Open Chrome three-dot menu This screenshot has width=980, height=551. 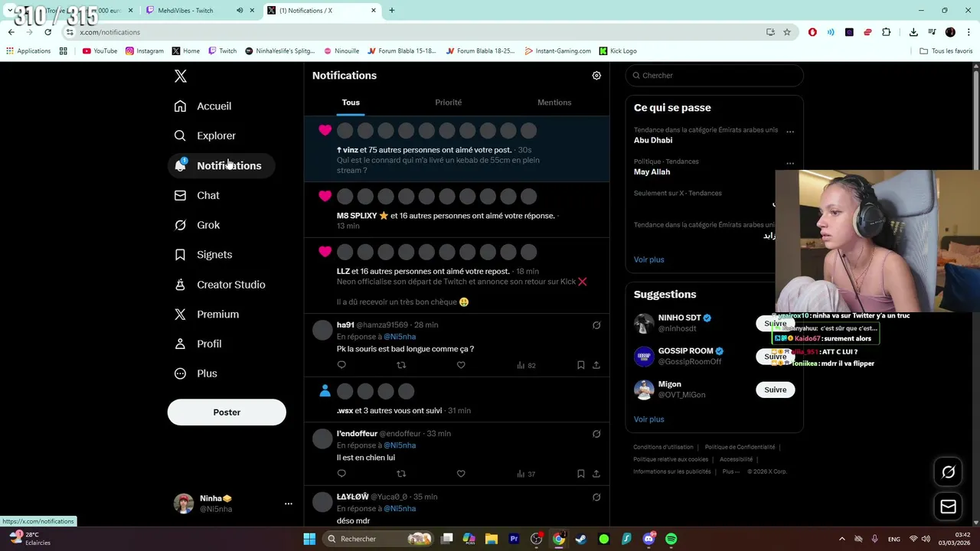(969, 32)
